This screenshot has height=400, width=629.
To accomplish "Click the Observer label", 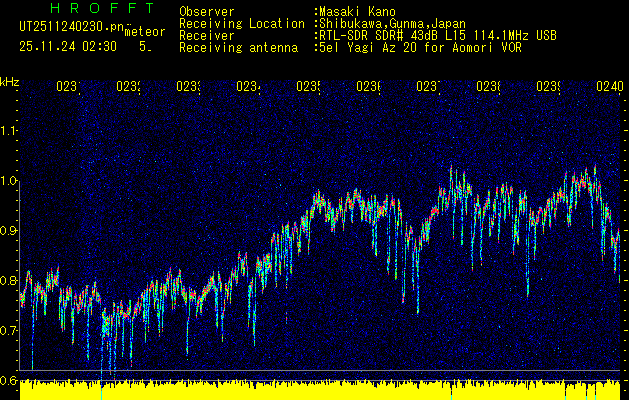I will coord(207,12).
